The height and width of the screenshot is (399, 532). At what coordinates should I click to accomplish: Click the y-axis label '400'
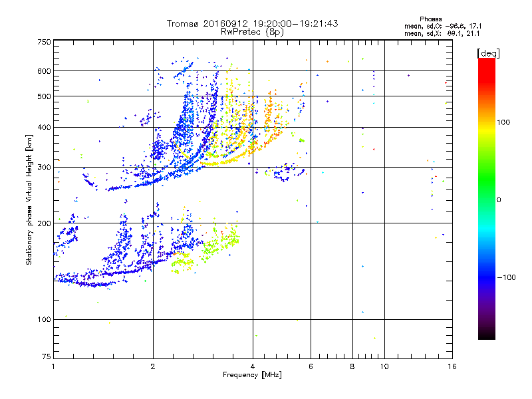(x=44, y=127)
